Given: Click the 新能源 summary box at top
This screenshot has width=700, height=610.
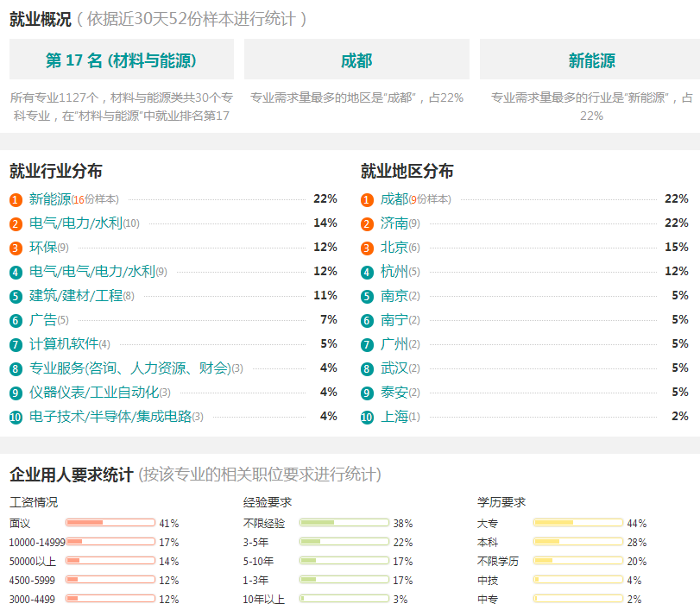Looking at the screenshot, I should click(590, 60).
